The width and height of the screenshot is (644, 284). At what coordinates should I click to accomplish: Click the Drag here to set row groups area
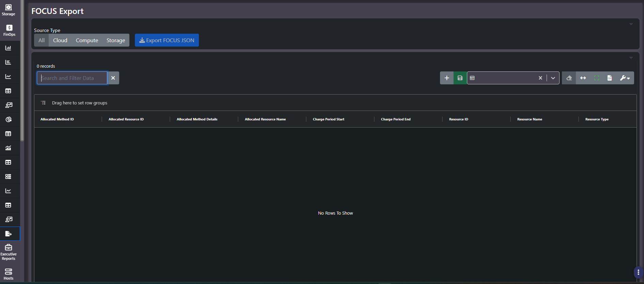80,103
